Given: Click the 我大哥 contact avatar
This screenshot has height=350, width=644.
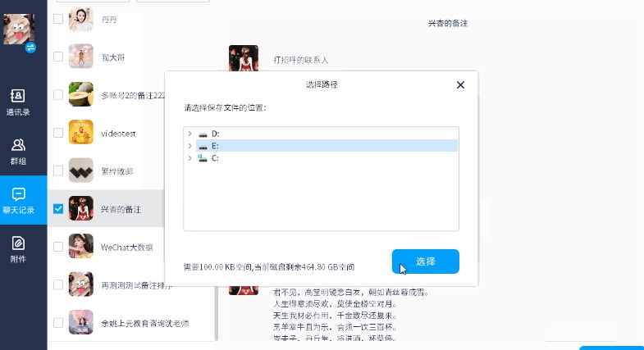Looking at the screenshot, I should tap(81, 57).
